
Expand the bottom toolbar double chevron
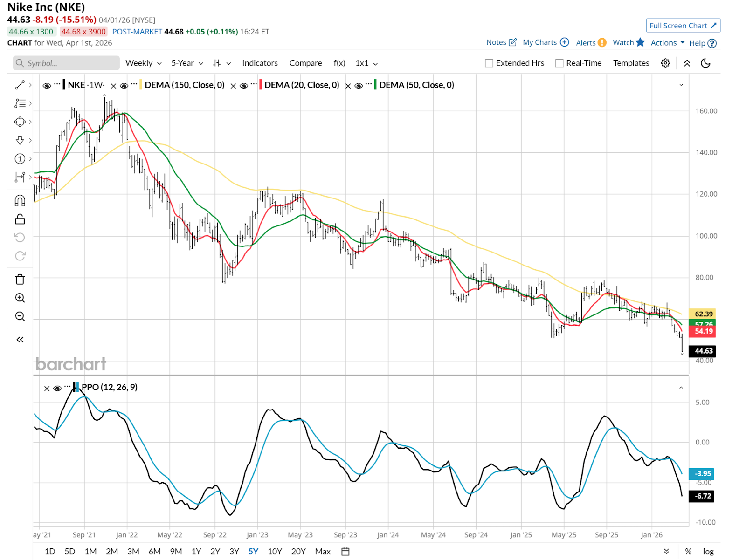click(x=666, y=552)
